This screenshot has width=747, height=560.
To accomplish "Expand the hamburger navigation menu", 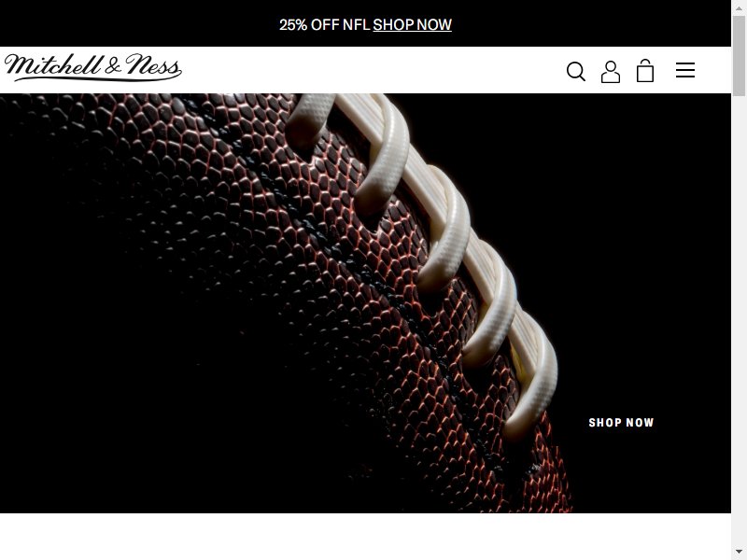I will click(x=685, y=70).
